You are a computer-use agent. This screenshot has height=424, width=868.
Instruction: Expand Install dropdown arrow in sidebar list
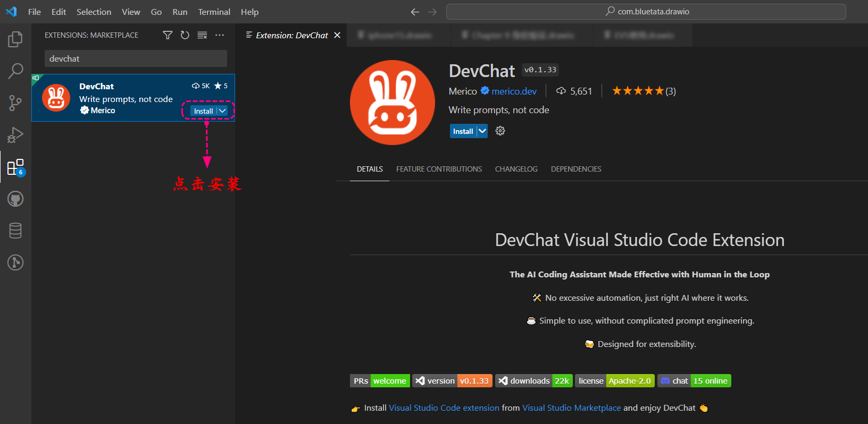pyautogui.click(x=222, y=111)
